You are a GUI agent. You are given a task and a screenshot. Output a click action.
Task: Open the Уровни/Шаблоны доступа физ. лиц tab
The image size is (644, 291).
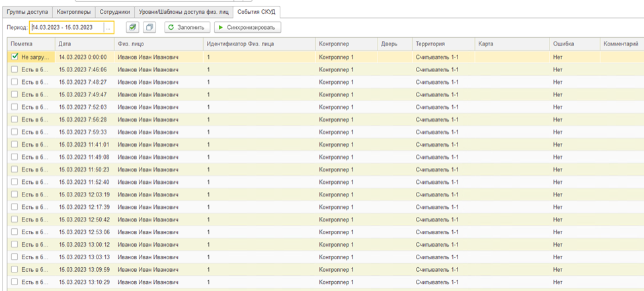184,12
